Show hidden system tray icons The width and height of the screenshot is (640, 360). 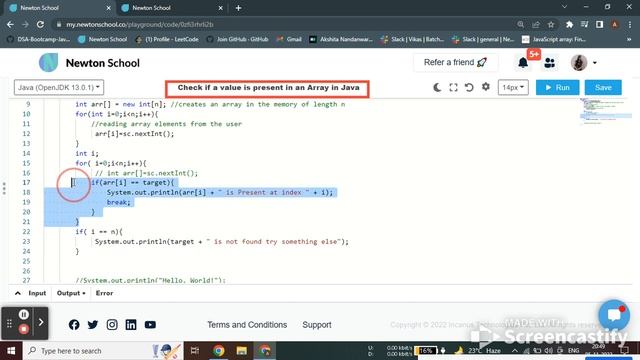[515, 350]
